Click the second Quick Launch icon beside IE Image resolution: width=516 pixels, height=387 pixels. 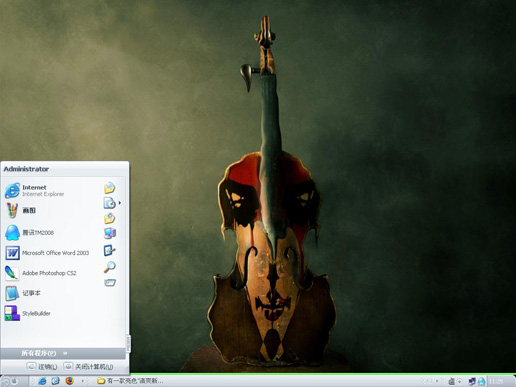(x=55, y=381)
